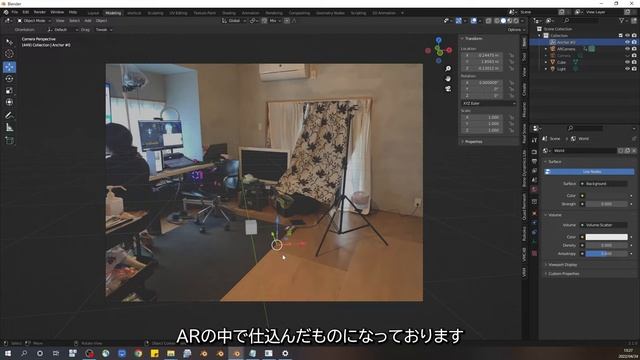
Task: Switch to the UV Editing workspace tab
Action: coord(178,13)
